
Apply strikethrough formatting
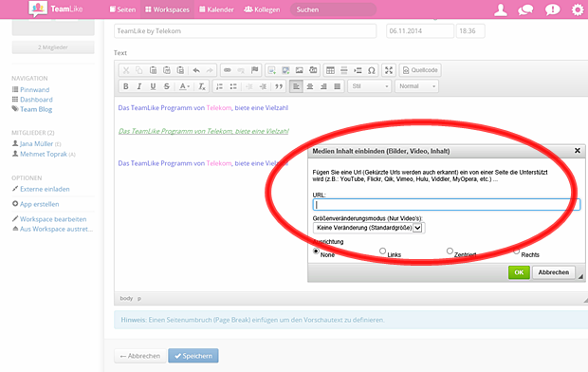coord(167,86)
